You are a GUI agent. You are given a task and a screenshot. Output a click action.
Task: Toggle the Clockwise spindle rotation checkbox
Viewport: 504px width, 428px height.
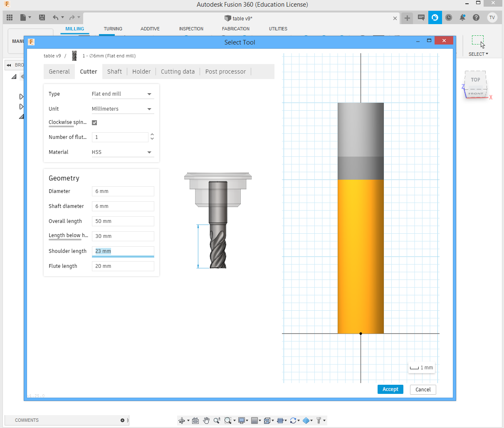tap(94, 122)
